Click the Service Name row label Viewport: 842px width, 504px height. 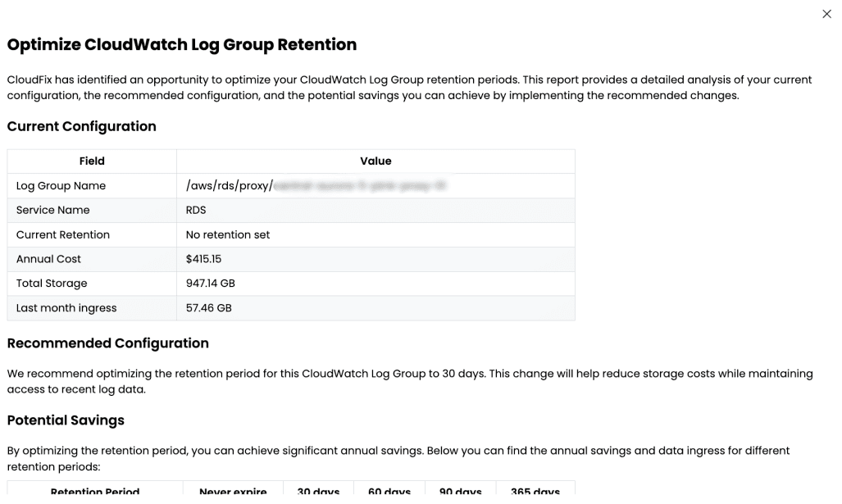(52, 211)
